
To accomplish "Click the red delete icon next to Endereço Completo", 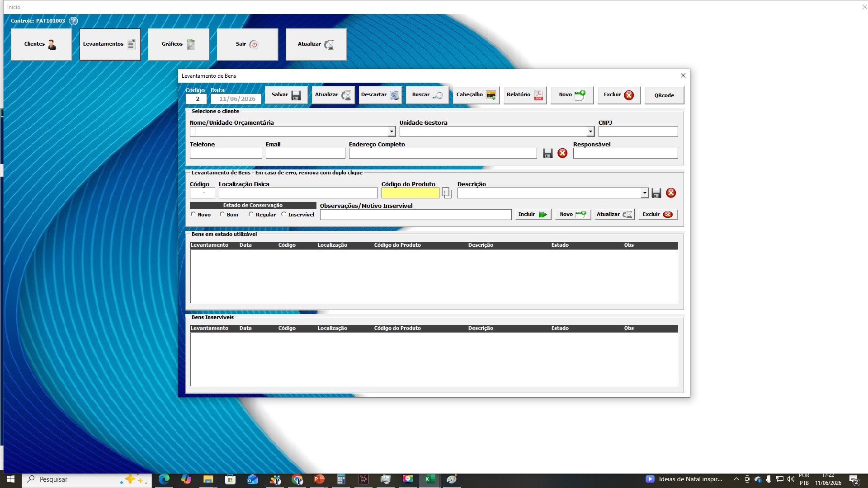I will pyautogui.click(x=562, y=153).
